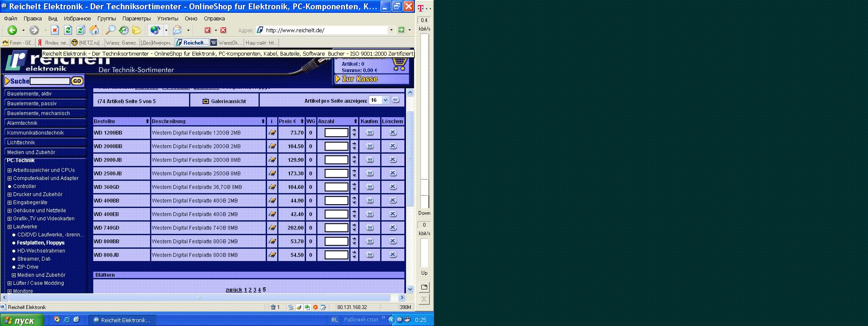Expand Gehäuse und Netzteile category
Image resolution: width=868 pixels, height=326 pixels.
coord(9,211)
